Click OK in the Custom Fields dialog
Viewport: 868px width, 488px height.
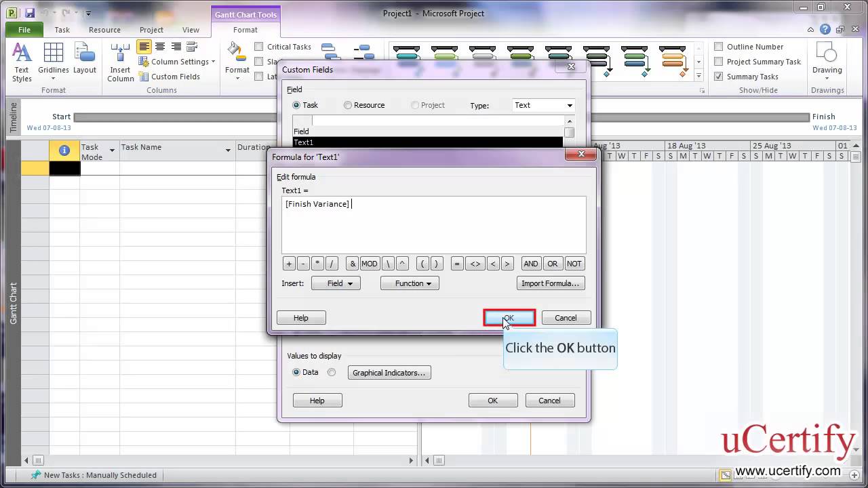click(493, 401)
